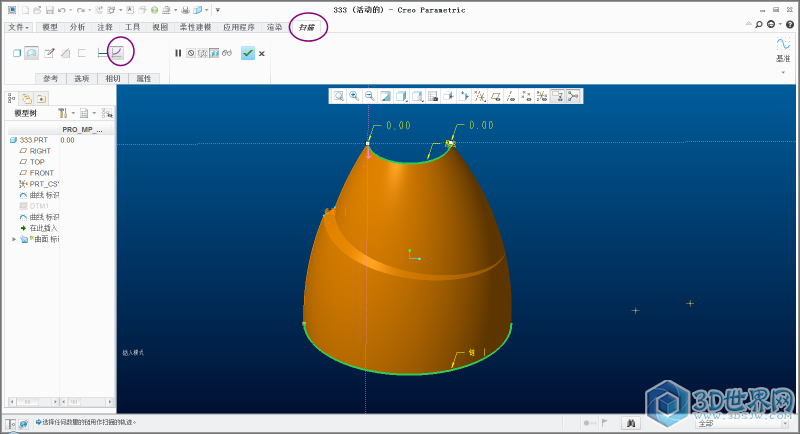Open the view manager icon
This screenshot has height=434, width=800.
click(433, 96)
